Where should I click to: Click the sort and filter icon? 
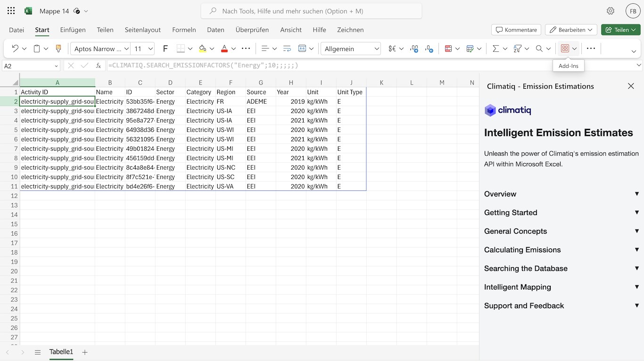coord(517,49)
